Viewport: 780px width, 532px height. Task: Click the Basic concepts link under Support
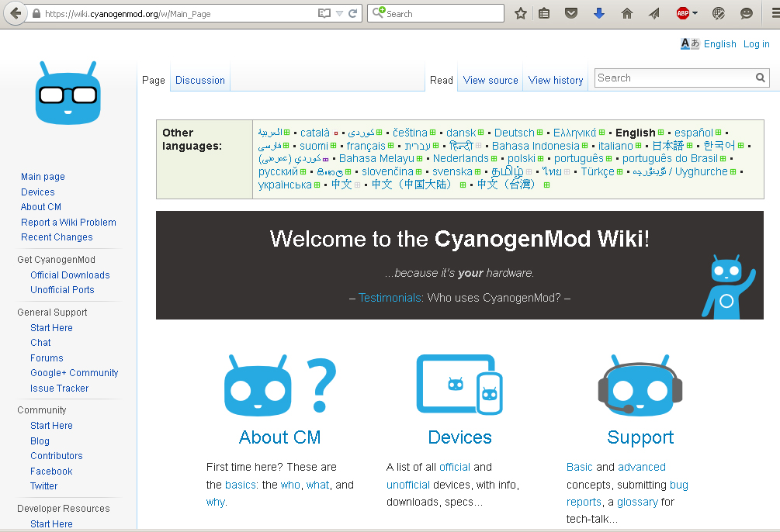tap(580, 467)
